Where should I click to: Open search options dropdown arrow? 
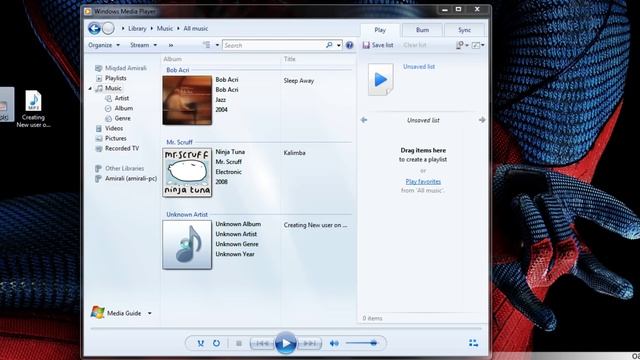click(339, 45)
